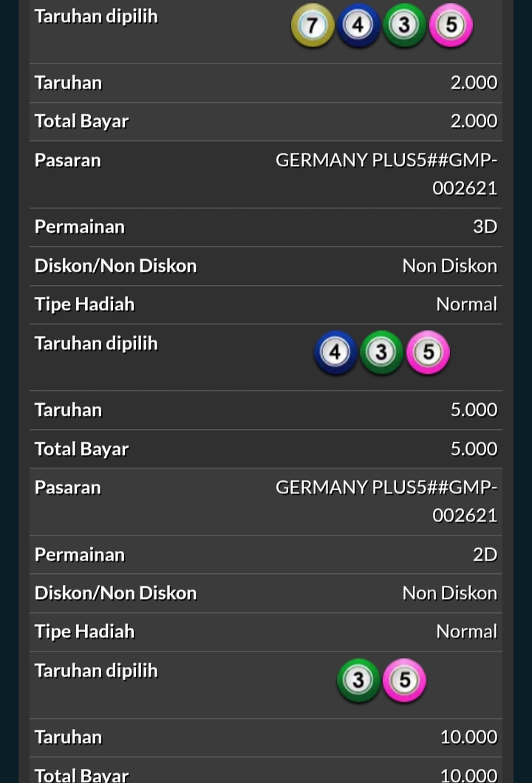This screenshot has width=532, height=783.
Task: Choose green 3 ball in the 2D bet
Action: 358,680
